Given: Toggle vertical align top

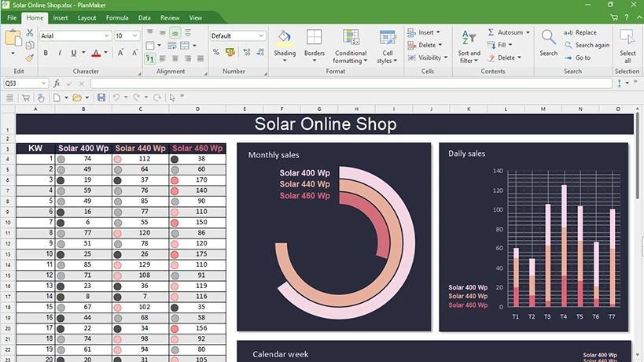Looking at the screenshot, I should pyautogui.click(x=150, y=32).
